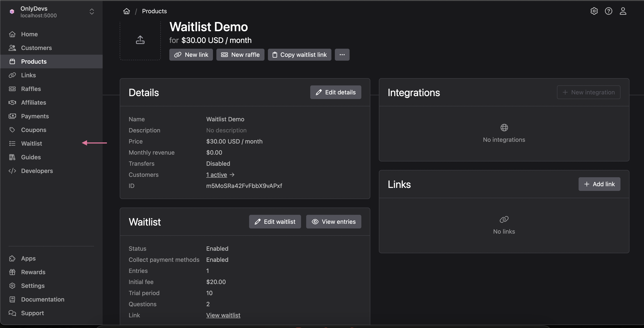This screenshot has width=644, height=328.
Task: Open Customers in the sidebar menu
Action: point(36,48)
